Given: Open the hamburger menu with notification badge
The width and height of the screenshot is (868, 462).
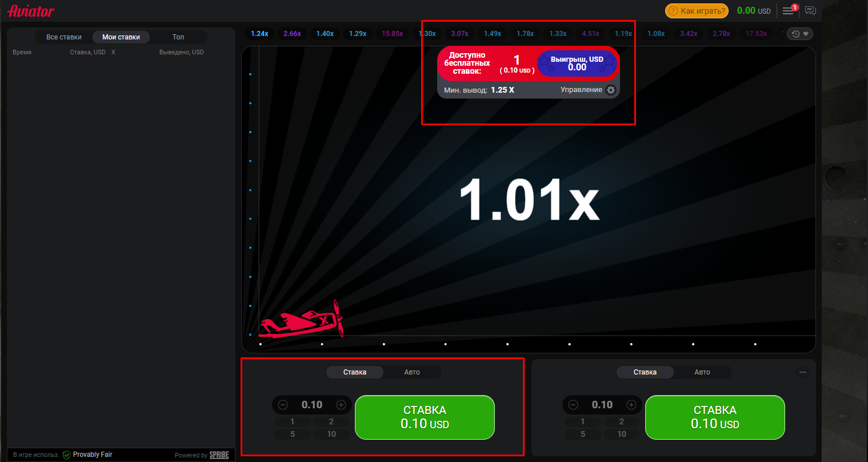Looking at the screenshot, I should (787, 10).
